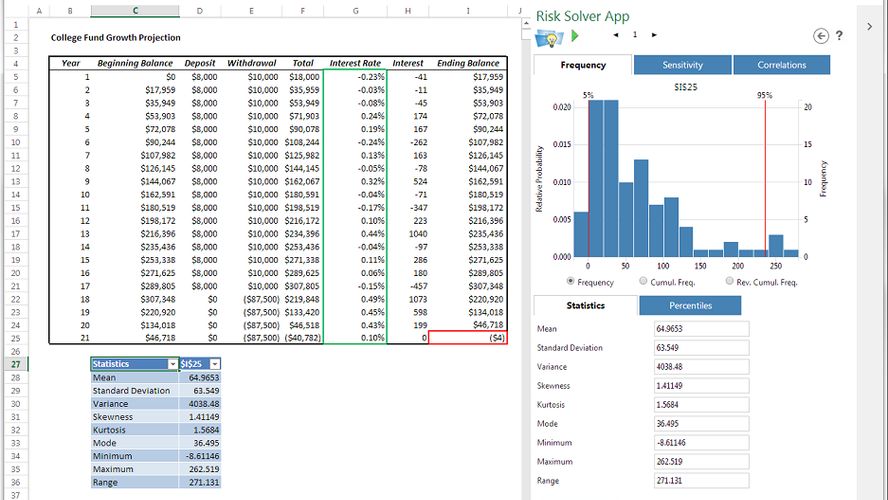Click the circled back arrow icon
This screenshot has width=888, height=500.
[x=821, y=36]
